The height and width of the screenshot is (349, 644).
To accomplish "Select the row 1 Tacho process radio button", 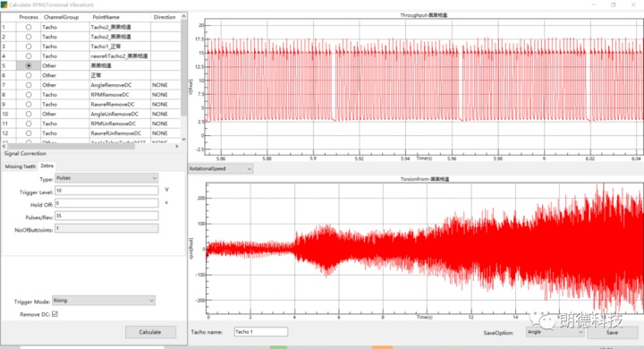I will pyautogui.click(x=29, y=27).
